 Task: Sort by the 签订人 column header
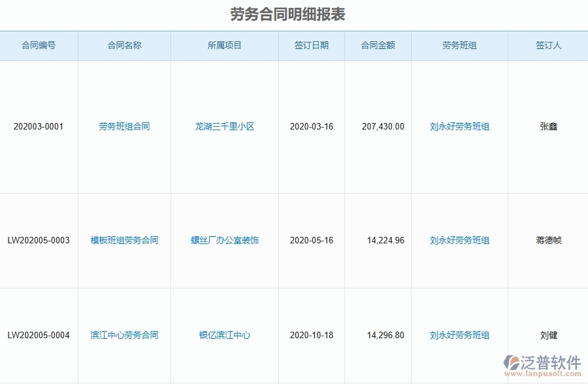click(x=547, y=45)
